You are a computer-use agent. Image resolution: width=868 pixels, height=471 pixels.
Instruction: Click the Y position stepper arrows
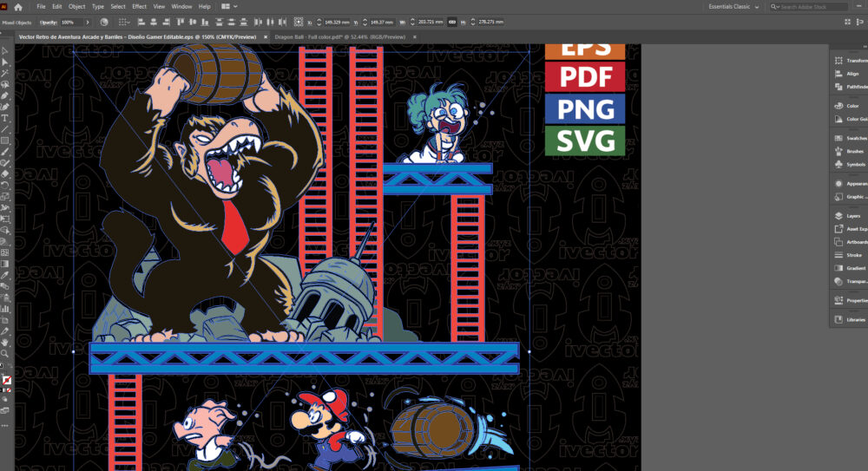pyautogui.click(x=365, y=23)
